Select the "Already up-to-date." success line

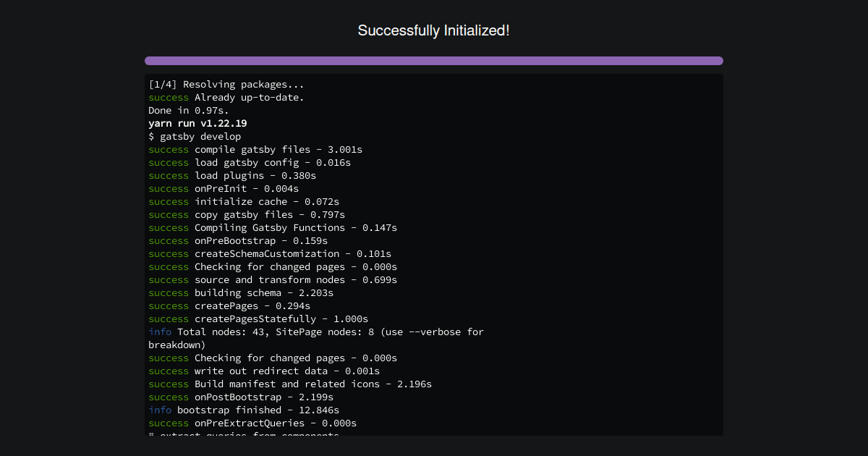(x=226, y=98)
